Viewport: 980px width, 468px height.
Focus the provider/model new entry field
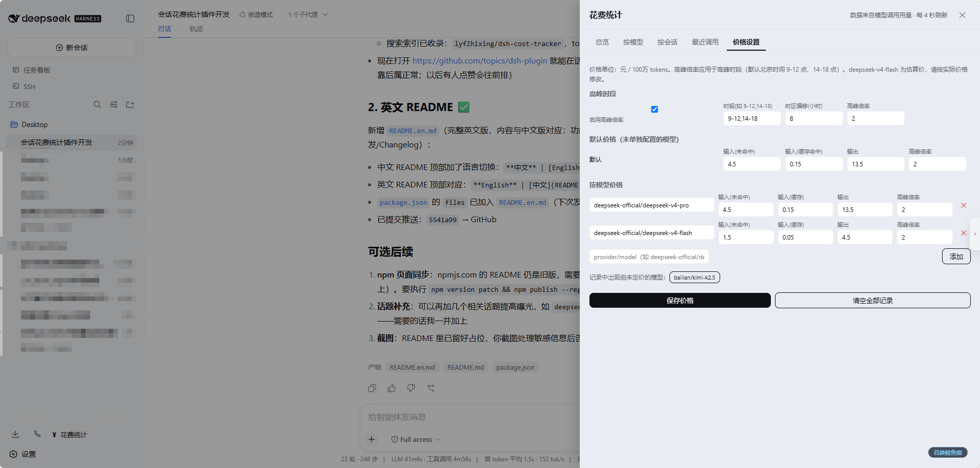649,257
